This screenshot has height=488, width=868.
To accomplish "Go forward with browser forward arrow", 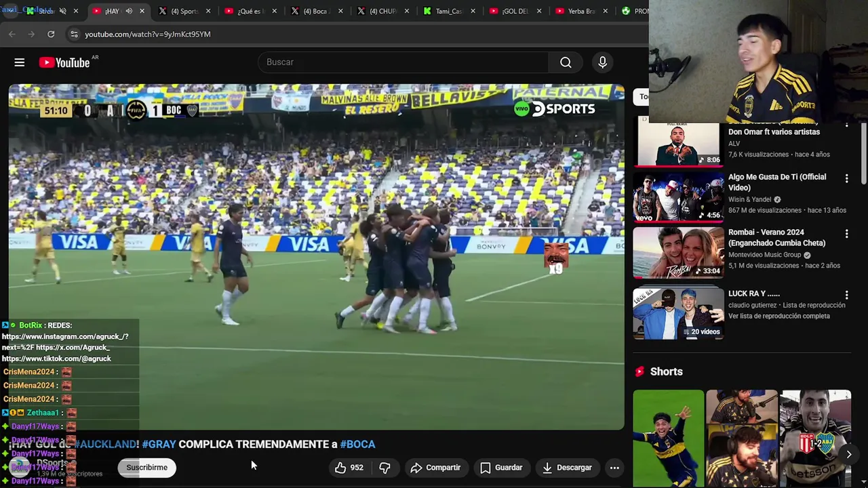I will (x=31, y=34).
